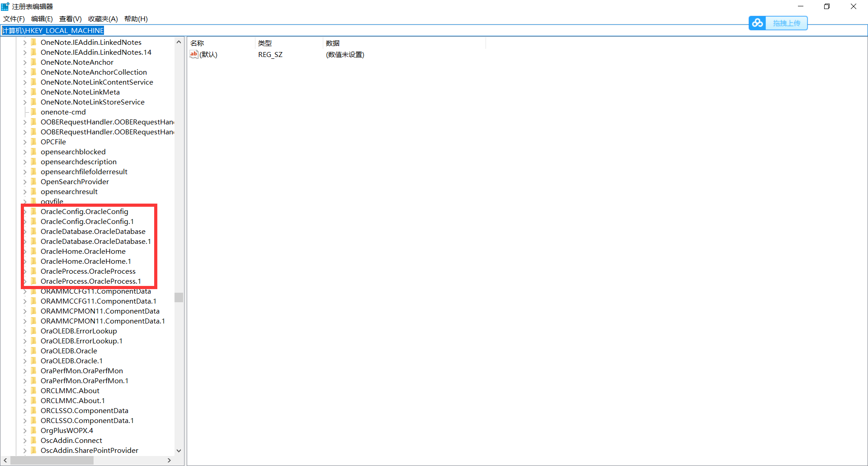
Task: Expand the OneNote.NoteAnchorCollection key
Action: [25, 72]
